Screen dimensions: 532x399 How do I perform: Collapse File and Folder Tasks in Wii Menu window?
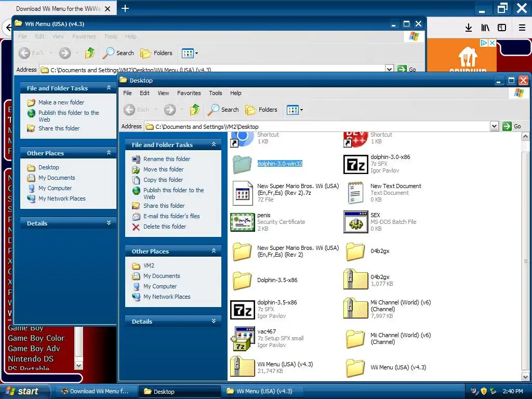pyautogui.click(x=109, y=88)
